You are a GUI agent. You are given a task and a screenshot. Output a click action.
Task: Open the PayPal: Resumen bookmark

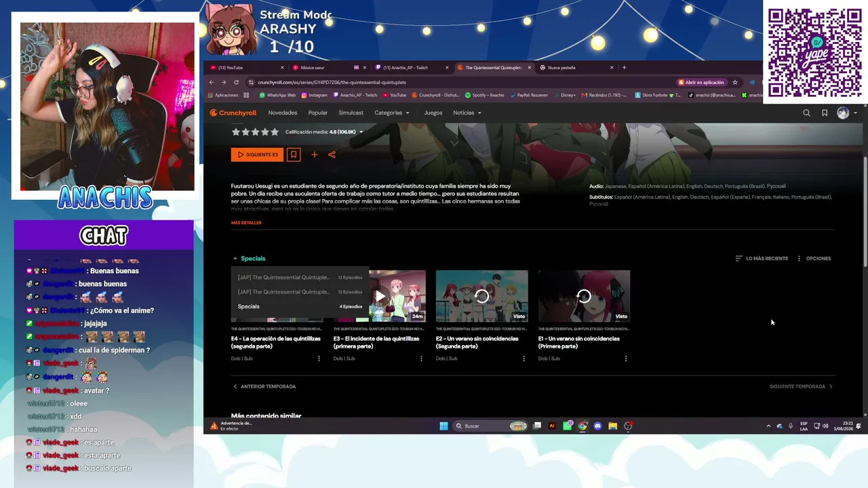(x=528, y=95)
